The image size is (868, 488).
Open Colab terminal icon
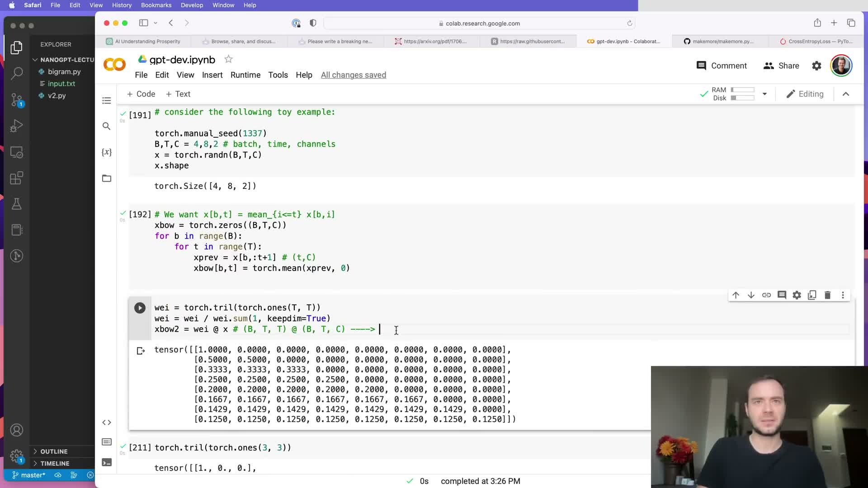point(107,462)
